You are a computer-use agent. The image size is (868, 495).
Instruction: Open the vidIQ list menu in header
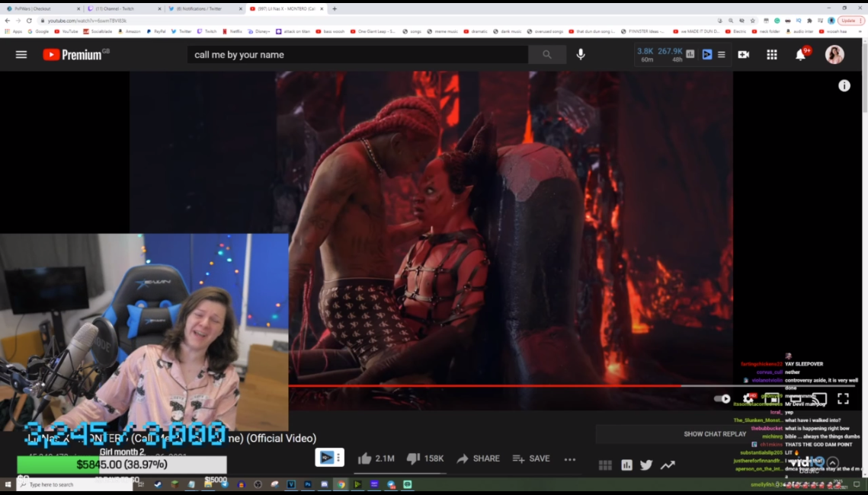pos(722,54)
